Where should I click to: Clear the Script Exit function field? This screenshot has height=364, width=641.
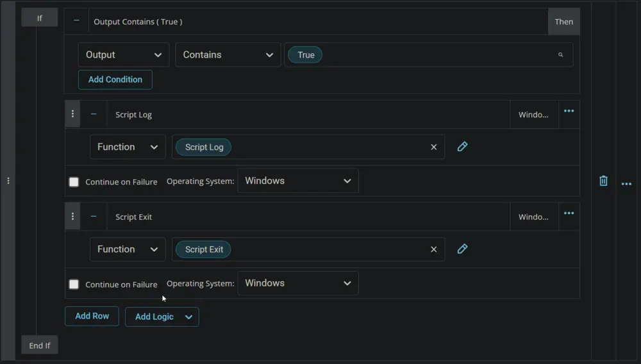434,249
